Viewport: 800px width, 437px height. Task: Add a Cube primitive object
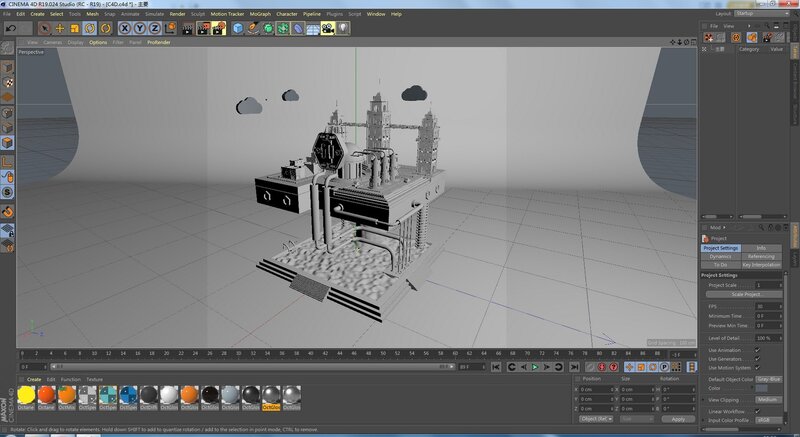coord(239,28)
